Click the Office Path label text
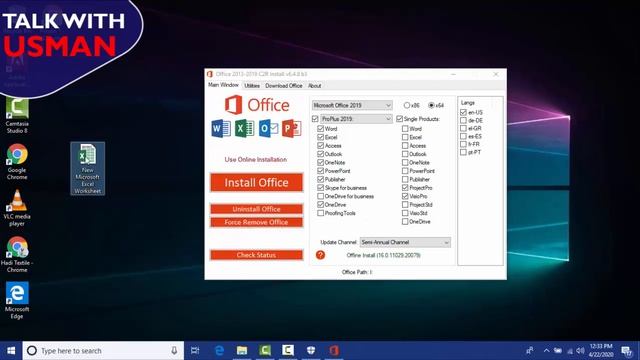Screen dimensions: 640x360 357,272
